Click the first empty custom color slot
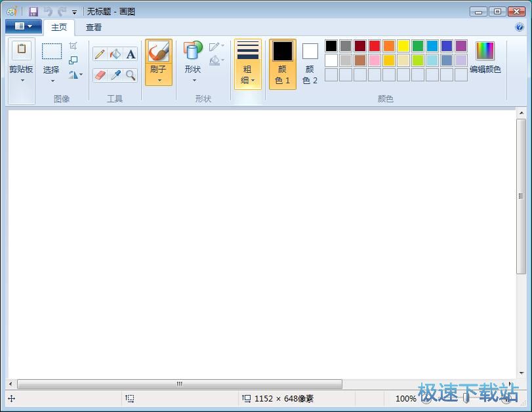 point(331,75)
